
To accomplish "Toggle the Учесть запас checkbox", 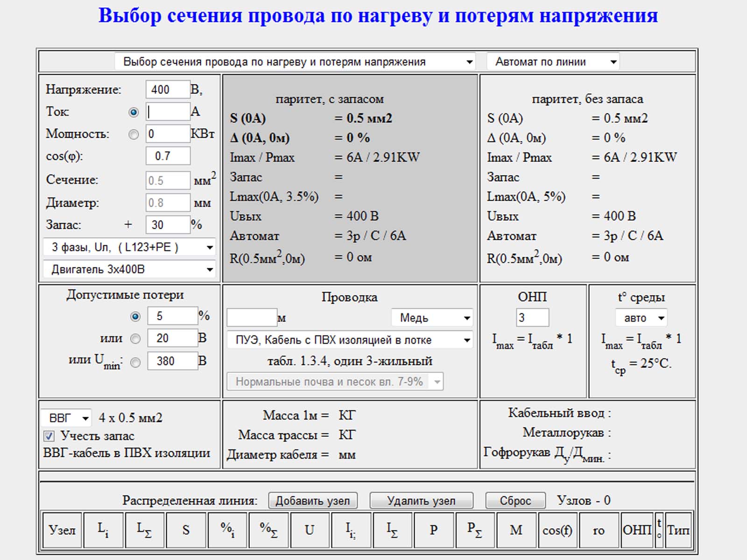I will [49, 436].
